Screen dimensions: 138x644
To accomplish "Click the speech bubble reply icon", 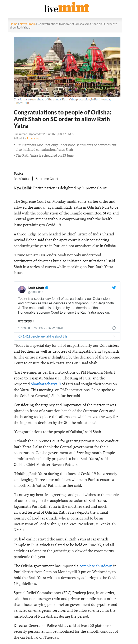I will coord(20,336).
